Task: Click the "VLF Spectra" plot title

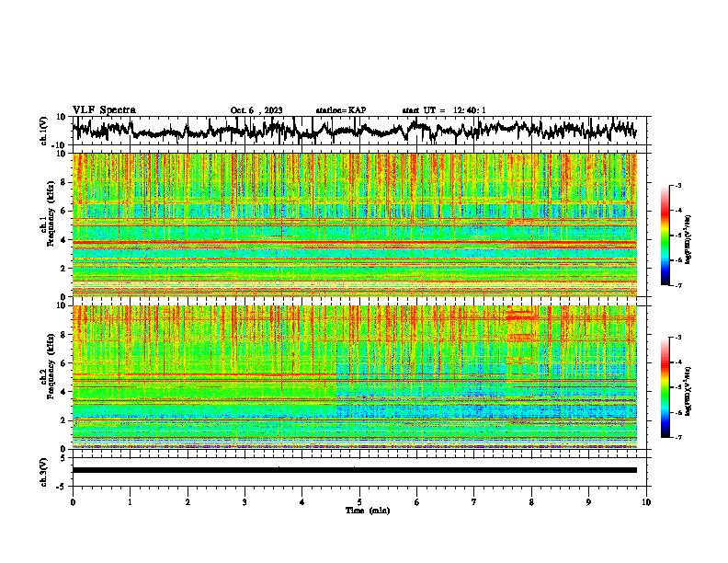Action: point(104,110)
